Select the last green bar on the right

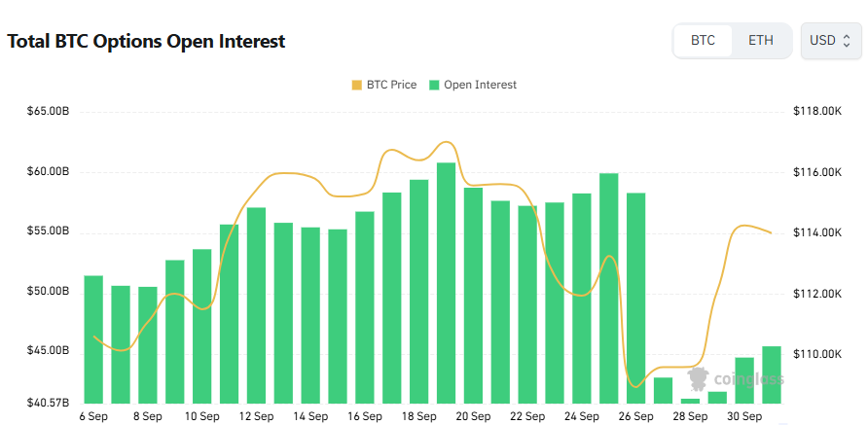click(772, 373)
